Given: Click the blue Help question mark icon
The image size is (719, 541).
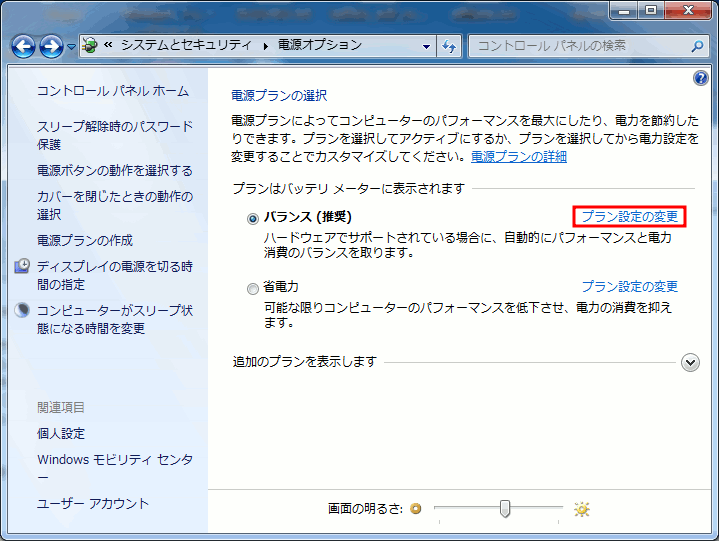Looking at the screenshot, I should [x=700, y=78].
